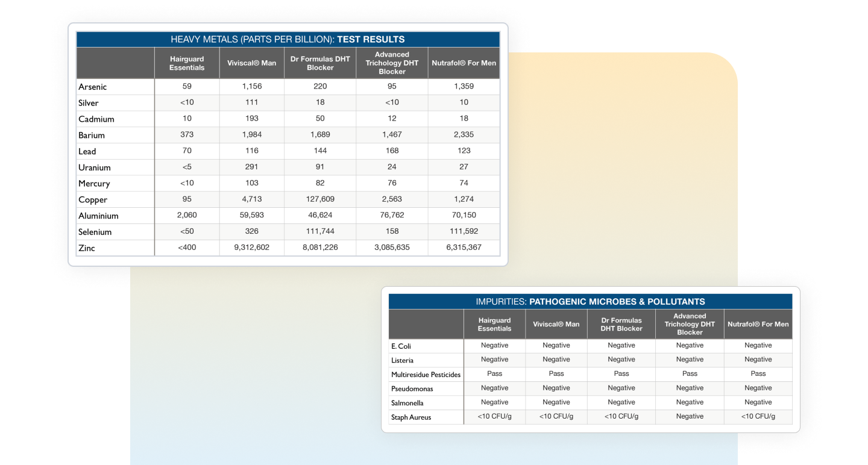Click the Uranium row label

94,167
